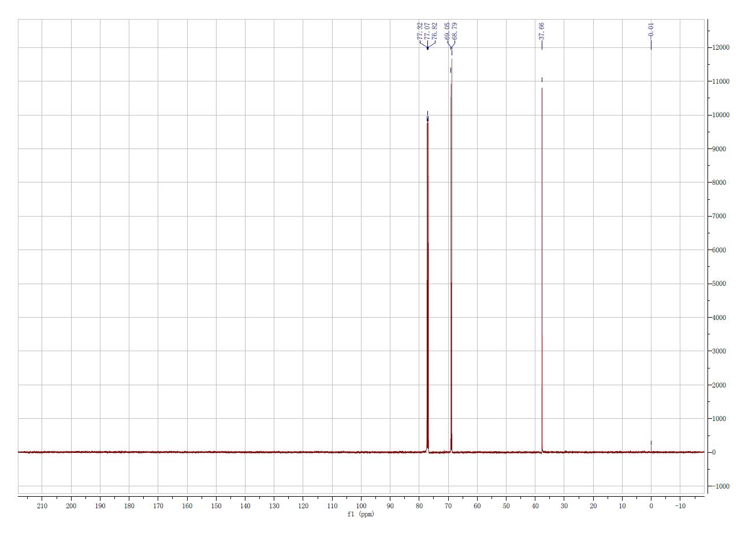Click the 140 ppm axis tick label
This screenshot has width=756, height=536.
[245, 507]
